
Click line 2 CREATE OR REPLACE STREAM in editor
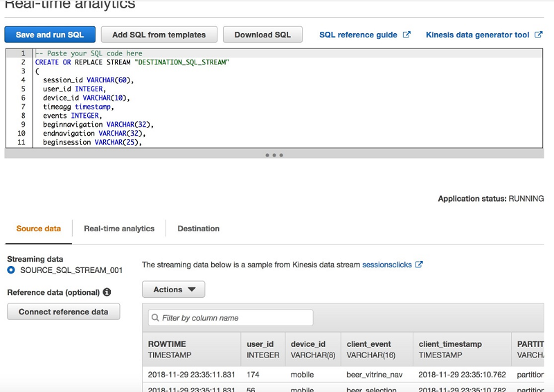point(132,62)
